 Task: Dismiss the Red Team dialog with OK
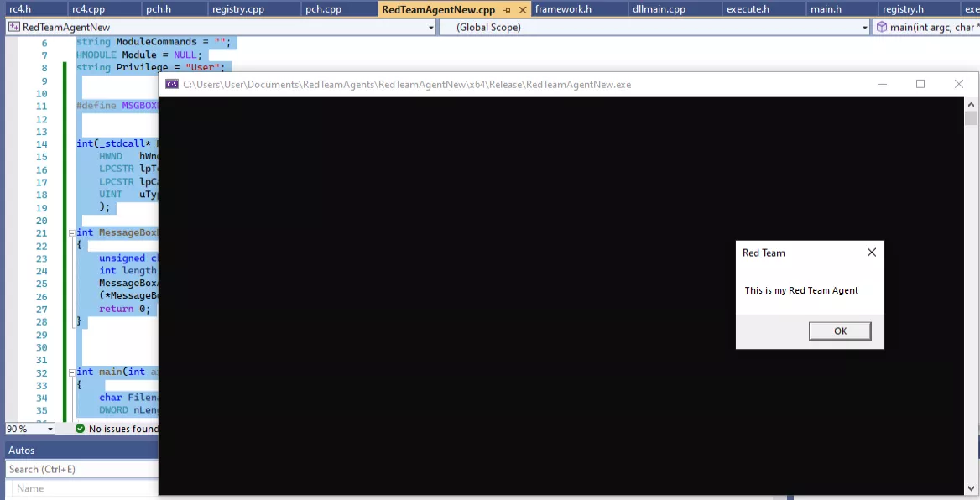839,331
